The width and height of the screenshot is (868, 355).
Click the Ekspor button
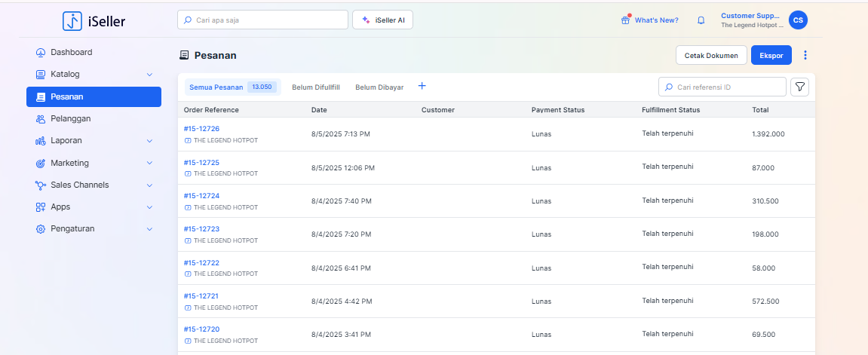click(x=771, y=55)
